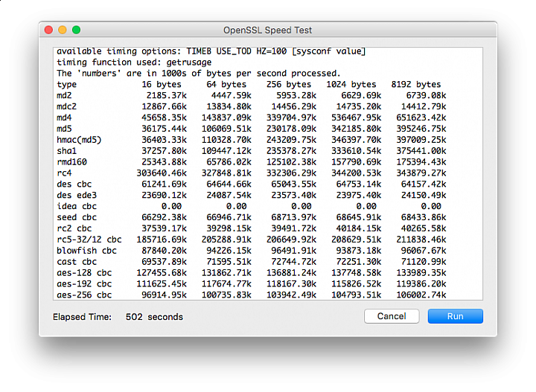This screenshot has width=536, height=392.
Task: Select the 'seed cbc' row label
Action: click(x=77, y=217)
